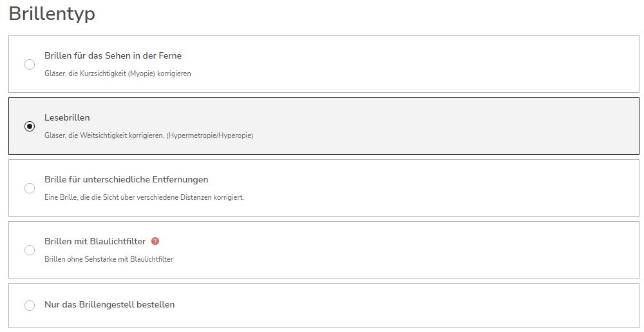The image size is (644, 332).
Task: Click blank space inside the Blaulichtfilter option card
Action: pyautogui.click(x=411, y=250)
